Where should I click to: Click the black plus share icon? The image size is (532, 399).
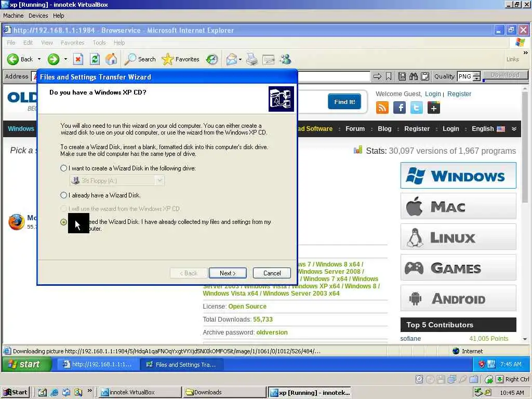click(x=434, y=108)
